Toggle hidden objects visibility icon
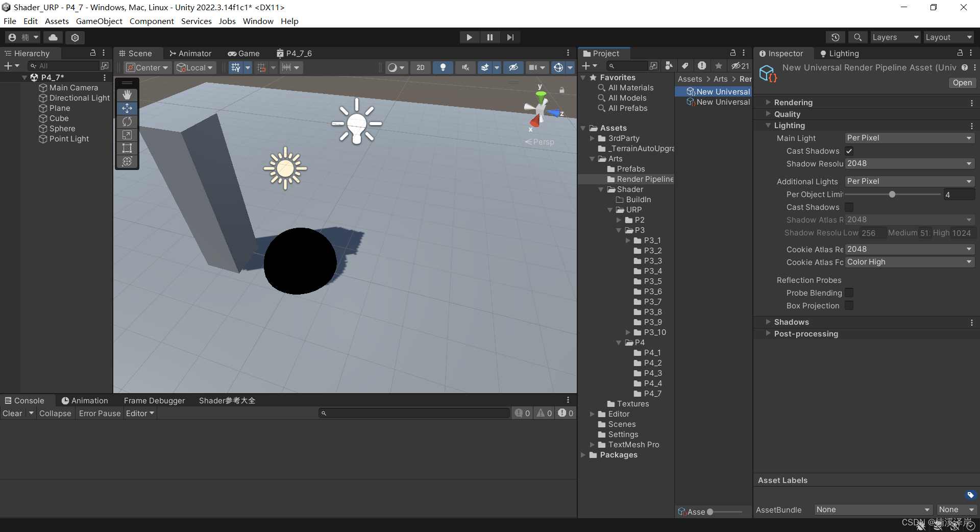 [513, 67]
